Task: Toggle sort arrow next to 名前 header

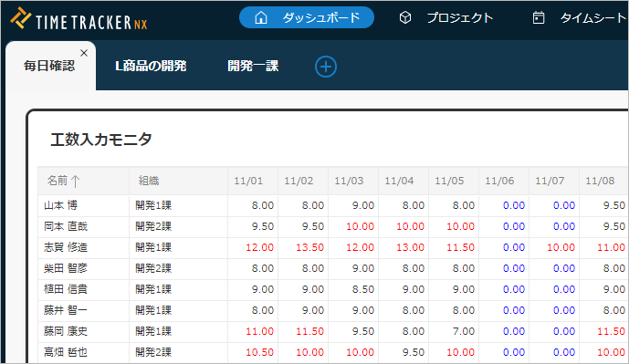Action: [x=75, y=182]
